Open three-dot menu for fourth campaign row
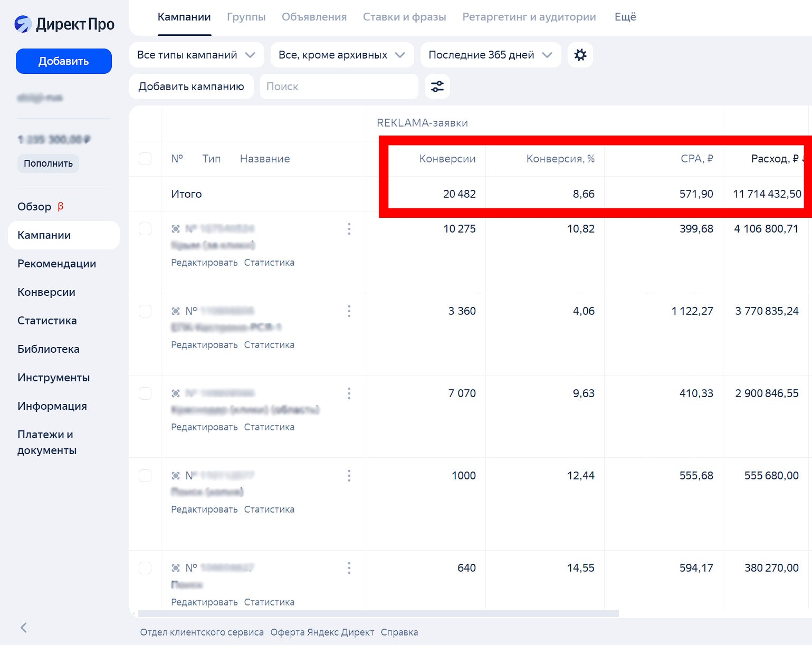The height and width of the screenshot is (645, 812). (349, 476)
